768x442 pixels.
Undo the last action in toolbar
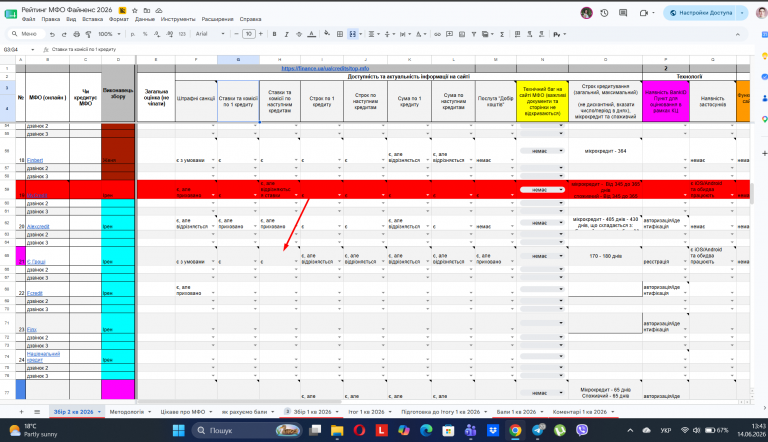click(52, 34)
